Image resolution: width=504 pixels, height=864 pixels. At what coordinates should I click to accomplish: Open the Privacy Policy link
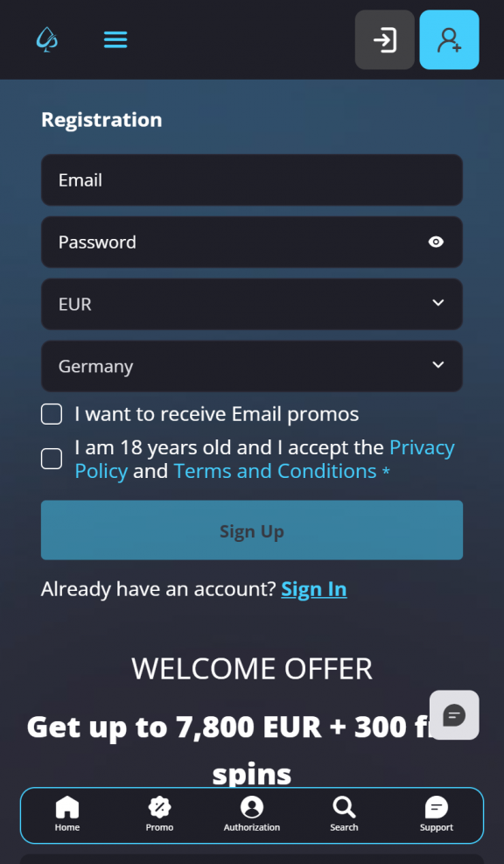265,459
